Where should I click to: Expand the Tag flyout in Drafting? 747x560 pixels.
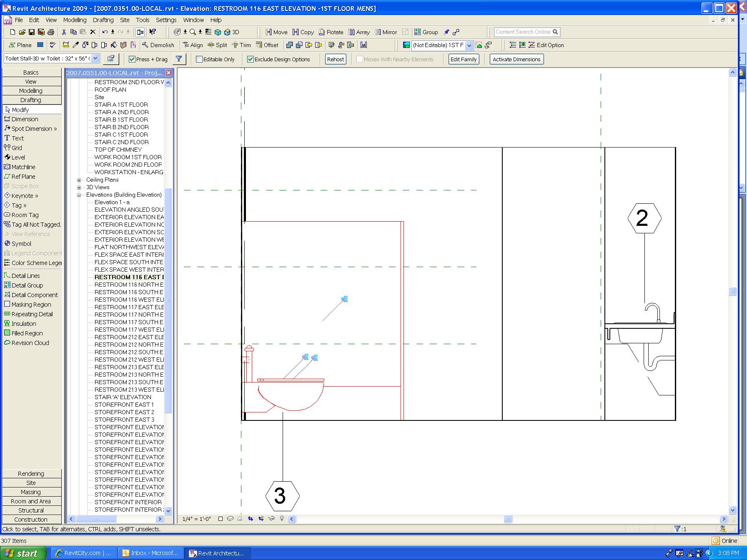[x=25, y=205]
